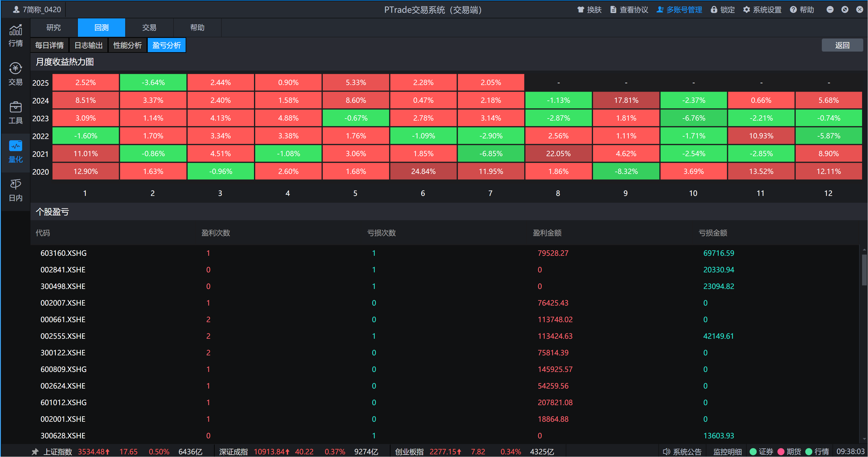Click the stock table scrollbar down arrow
This screenshot has width=868, height=457.
pos(864,439)
